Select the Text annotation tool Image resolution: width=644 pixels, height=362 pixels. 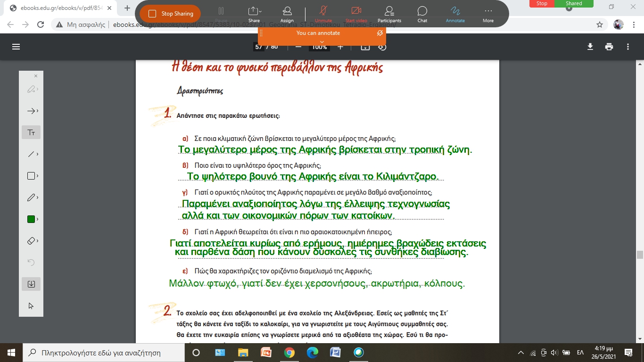tap(31, 132)
